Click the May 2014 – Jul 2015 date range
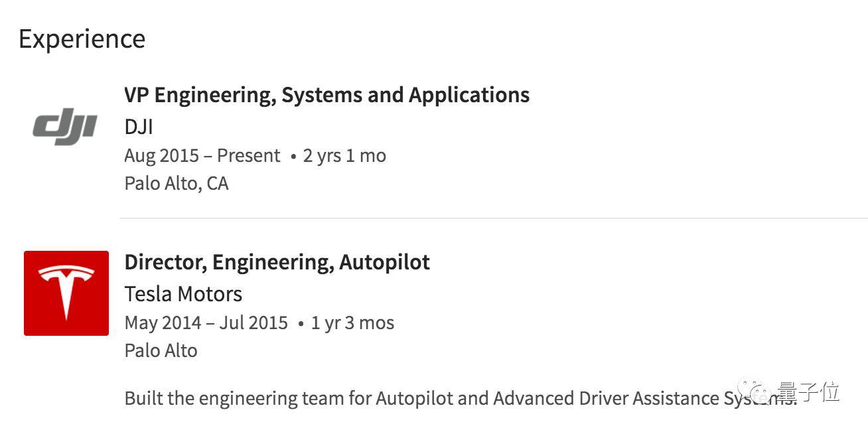 coord(206,322)
